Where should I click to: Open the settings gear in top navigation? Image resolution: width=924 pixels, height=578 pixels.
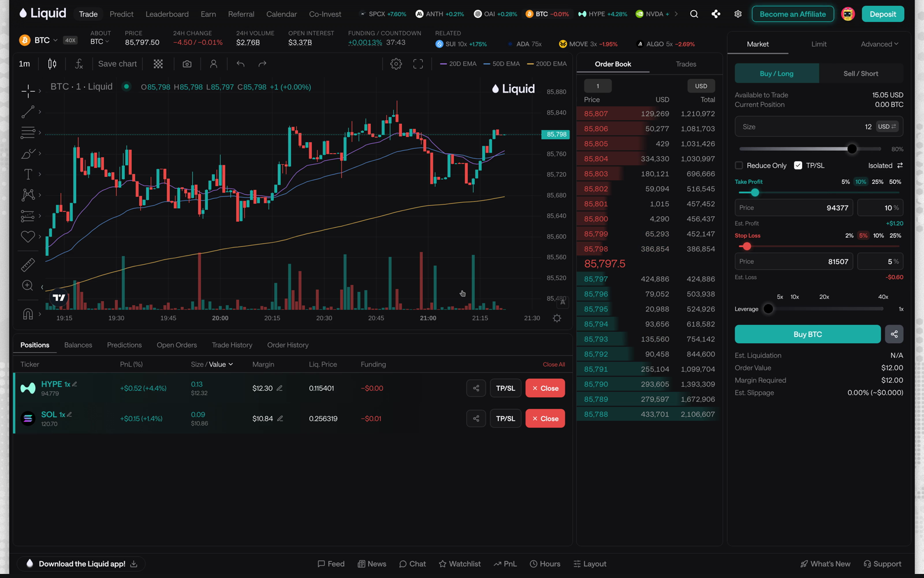click(738, 14)
